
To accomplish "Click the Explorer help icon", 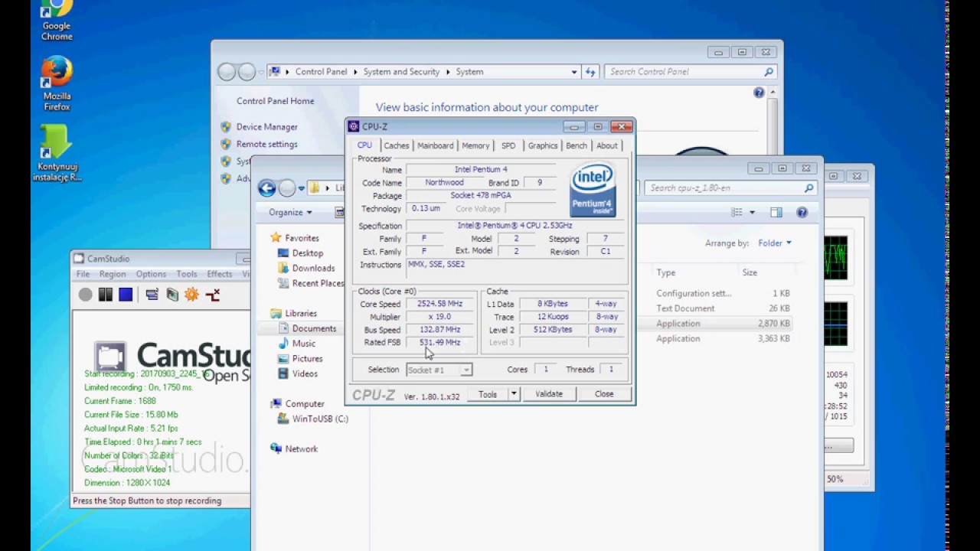I will tap(802, 212).
